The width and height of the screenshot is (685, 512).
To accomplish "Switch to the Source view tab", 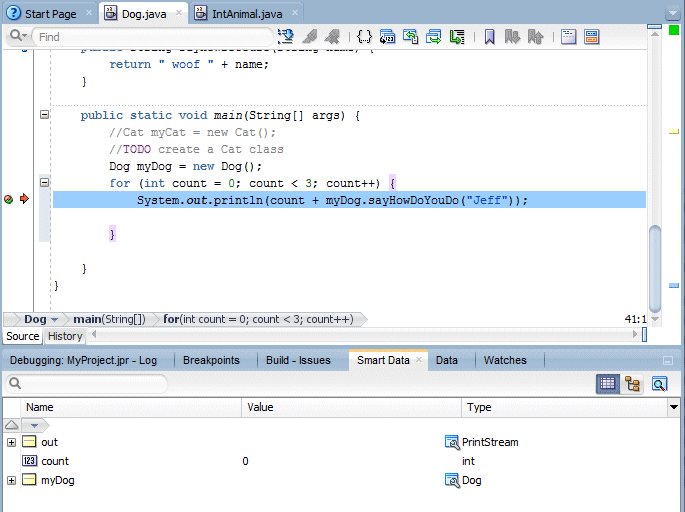I will 23,336.
